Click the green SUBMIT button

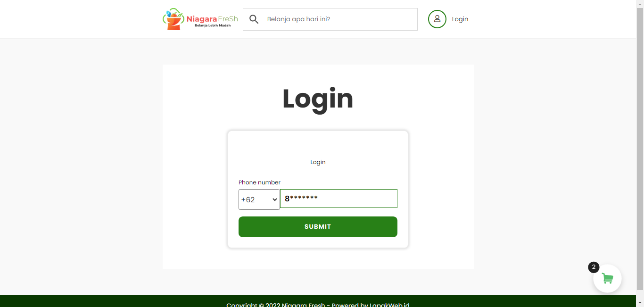[318, 227]
